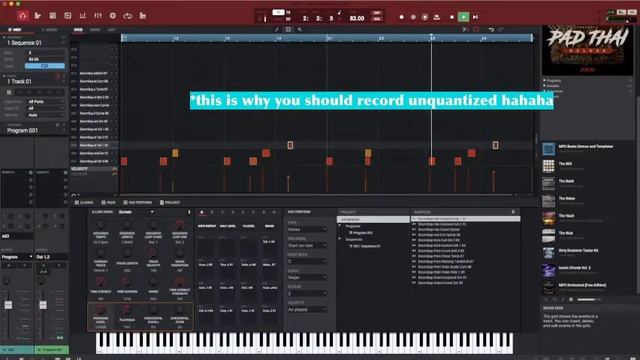This screenshot has width=640, height=360.
Task: Click the redo arrow above the grid
Action: pyautogui.click(x=501, y=29)
